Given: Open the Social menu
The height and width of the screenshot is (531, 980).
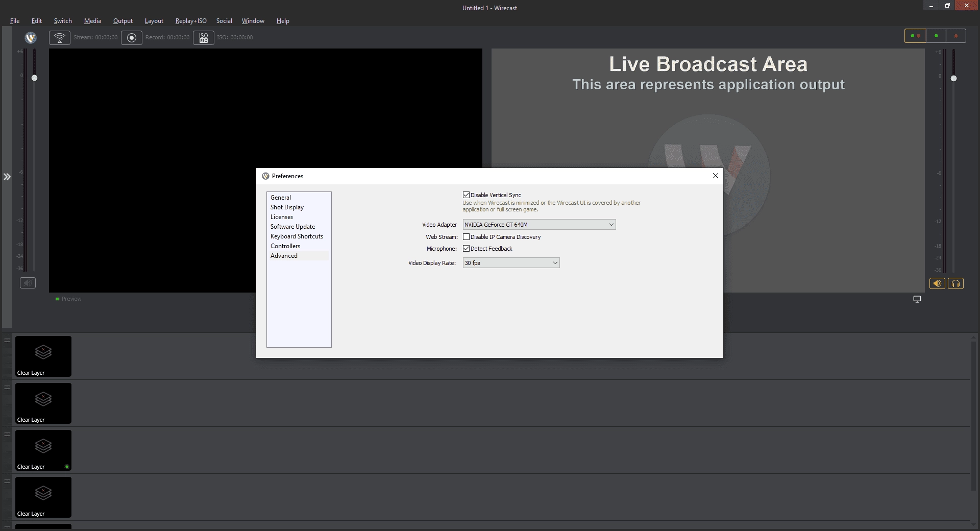Looking at the screenshot, I should [224, 21].
